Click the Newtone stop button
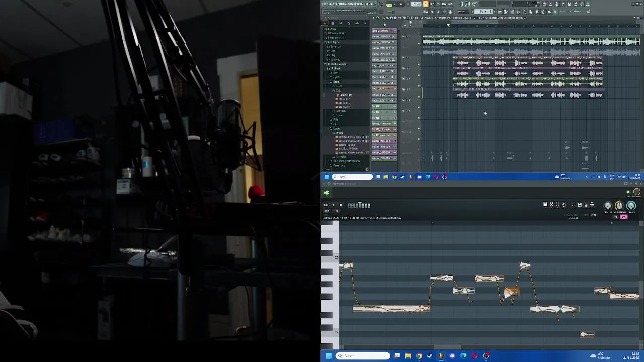This screenshot has width=644, height=362. [x=341, y=205]
